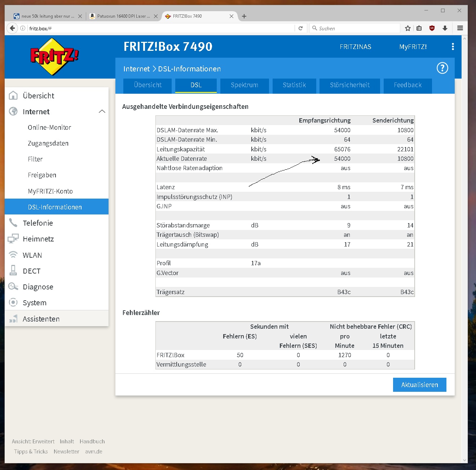Open the three-dot menu in FRITZ!Box header
The height and width of the screenshot is (470, 476).
point(453,46)
